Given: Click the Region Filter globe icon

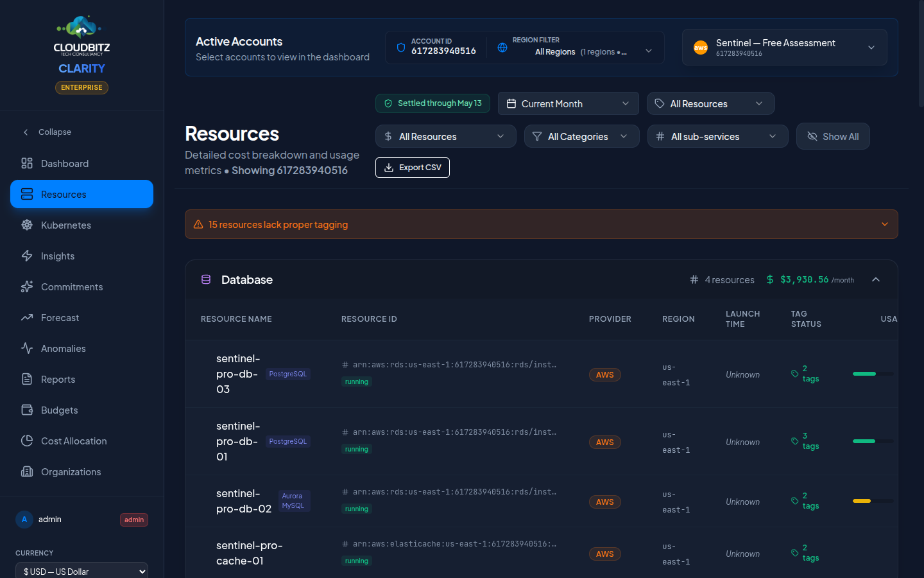Looking at the screenshot, I should pyautogui.click(x=502, y=48).
